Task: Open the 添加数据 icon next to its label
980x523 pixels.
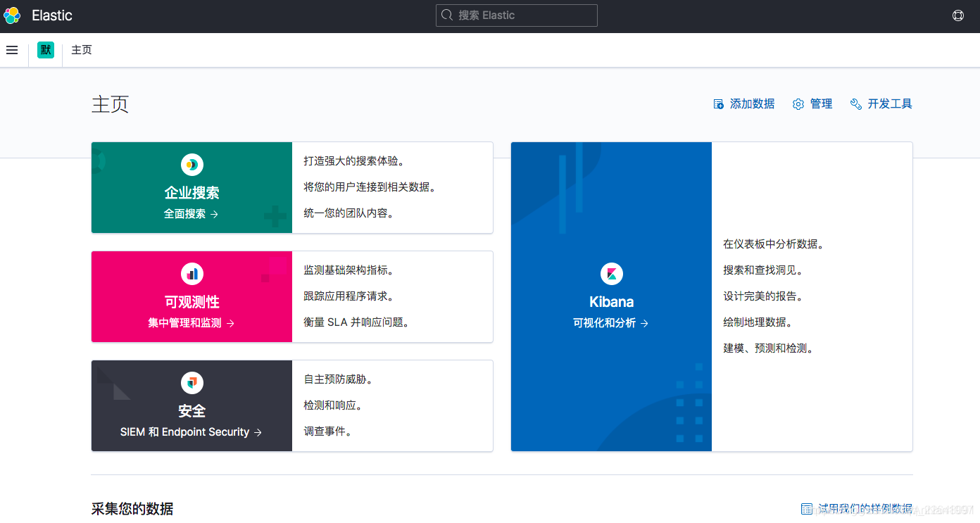Action: (719, 103)
